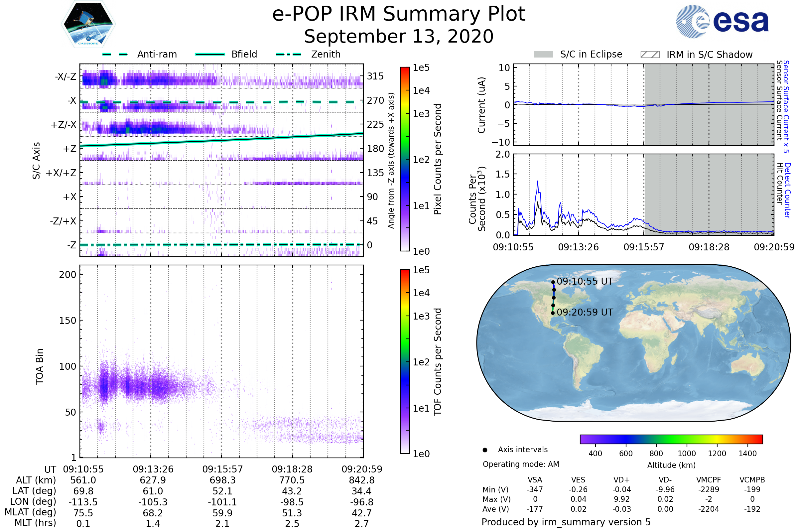The image size is (798, 532).
Task: Click the Bfield solid legend line
Action: (x=210, y=54)
